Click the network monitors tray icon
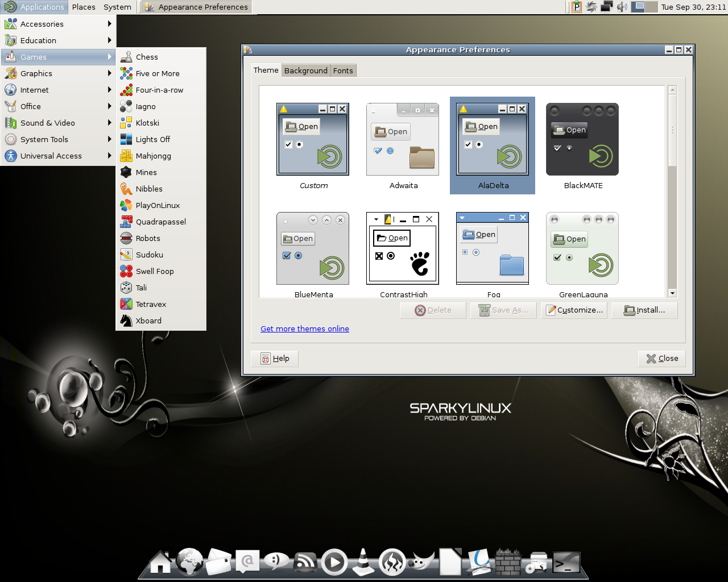 click(x=607, y=7)
